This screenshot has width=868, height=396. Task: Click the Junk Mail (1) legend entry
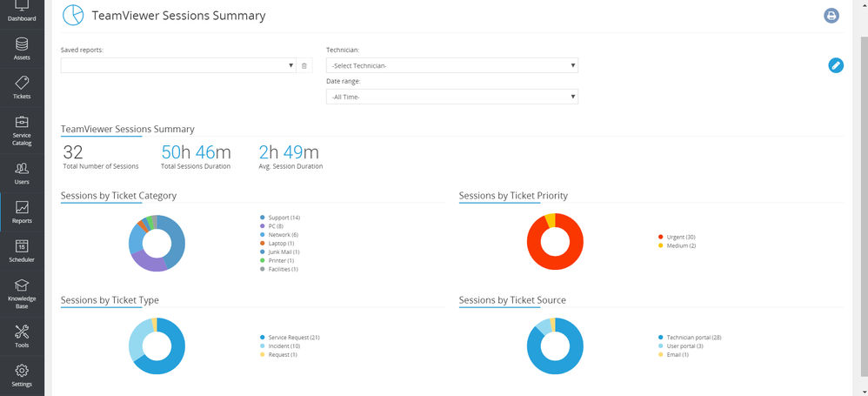pos(279,252)
